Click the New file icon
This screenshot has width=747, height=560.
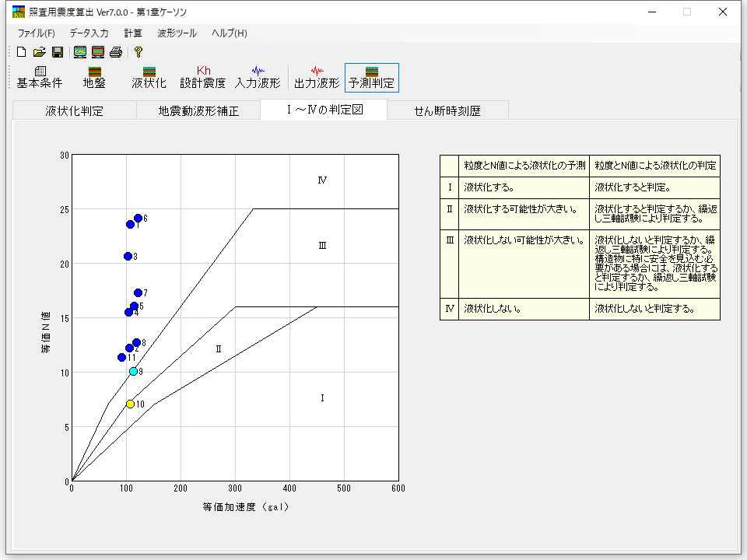coord(21,52)
